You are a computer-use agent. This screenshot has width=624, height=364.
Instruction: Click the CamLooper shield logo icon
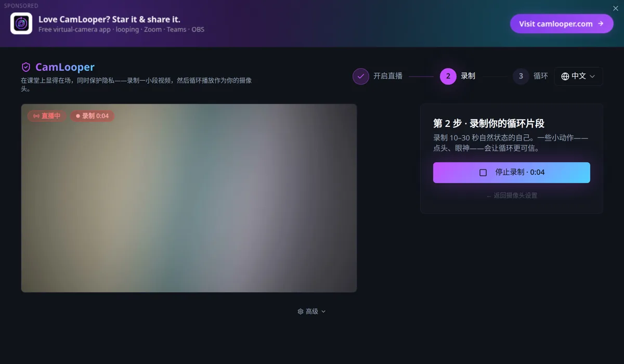[26, 67]
